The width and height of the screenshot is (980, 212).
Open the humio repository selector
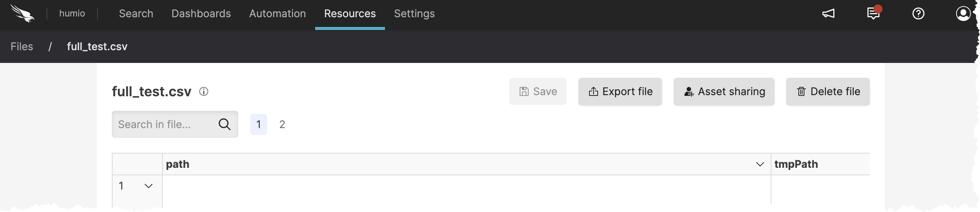tap(72, 14)
